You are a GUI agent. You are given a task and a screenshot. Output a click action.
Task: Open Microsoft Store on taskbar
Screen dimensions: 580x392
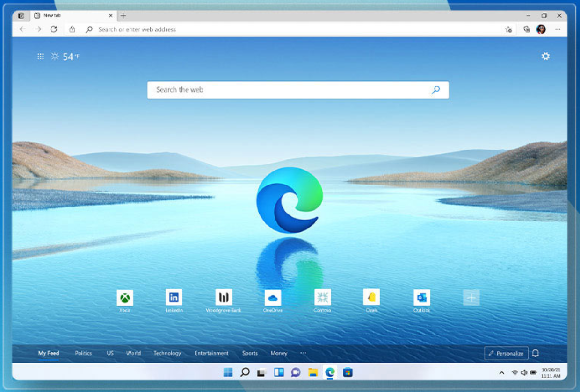click(x=348, y=372)
